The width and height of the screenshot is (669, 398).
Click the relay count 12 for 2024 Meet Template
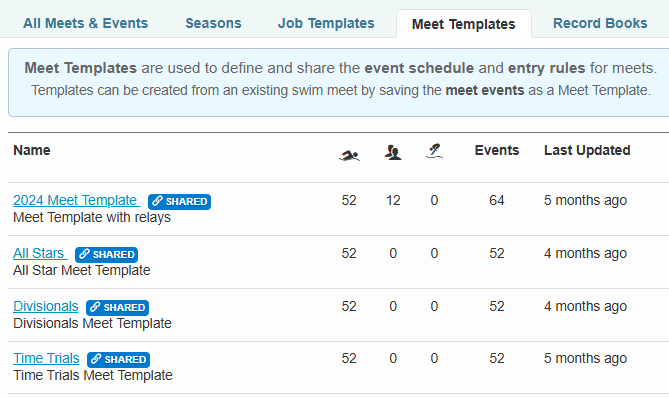point(393,200)
